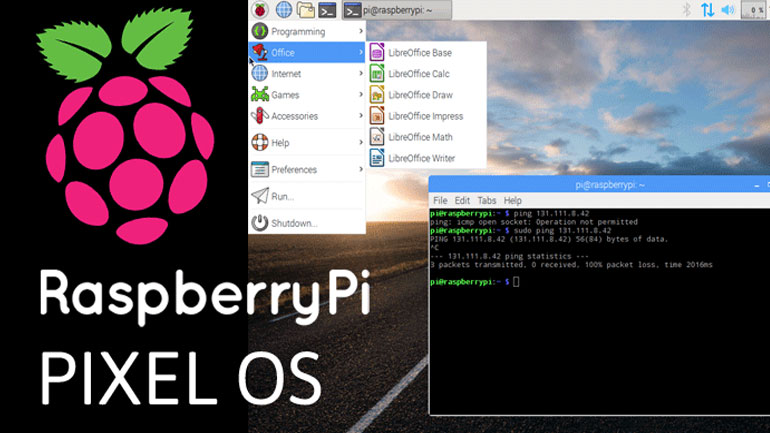This screenshot has width=770, height=433.
Task: Click the terminal cursor at the last prompt
Action: [516, 282]
